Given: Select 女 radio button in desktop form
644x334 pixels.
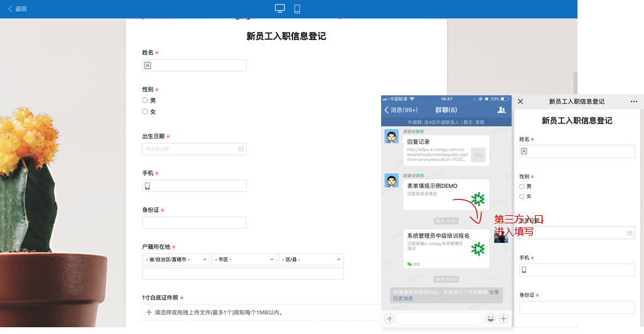Looking at the screenshot, I should tap(145, 111).
